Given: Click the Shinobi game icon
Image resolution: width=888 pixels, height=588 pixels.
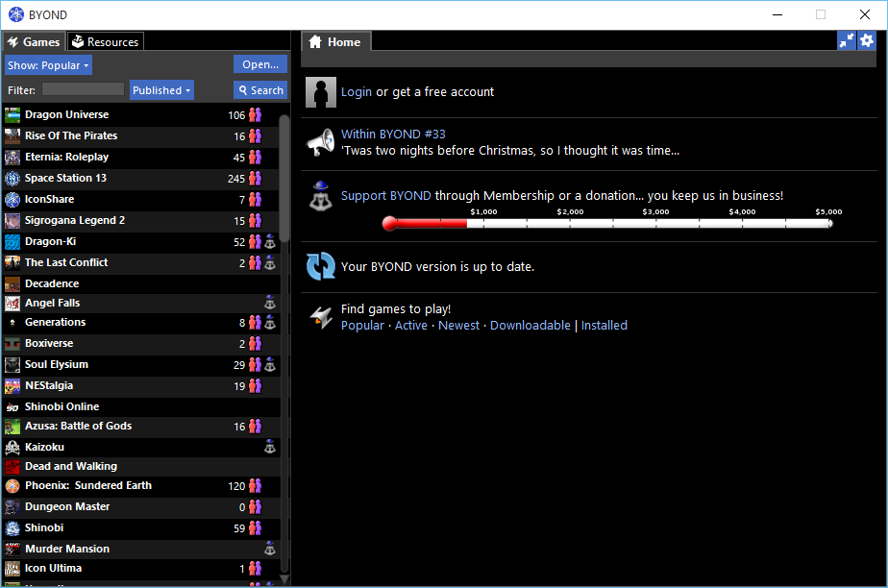Looking at the screenshot, I should (12, 528).
